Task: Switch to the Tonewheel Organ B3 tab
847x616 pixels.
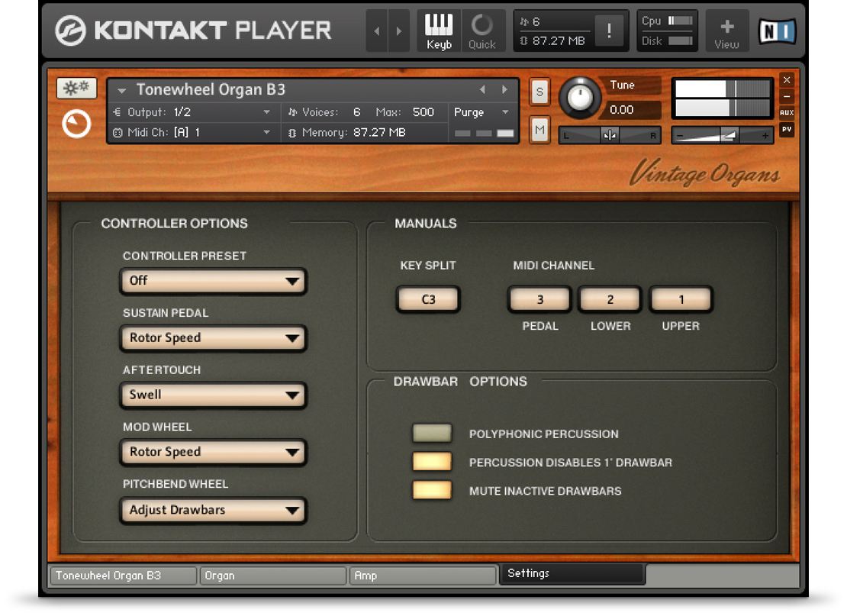Action: pyautogui.click(x=123, y=576)
